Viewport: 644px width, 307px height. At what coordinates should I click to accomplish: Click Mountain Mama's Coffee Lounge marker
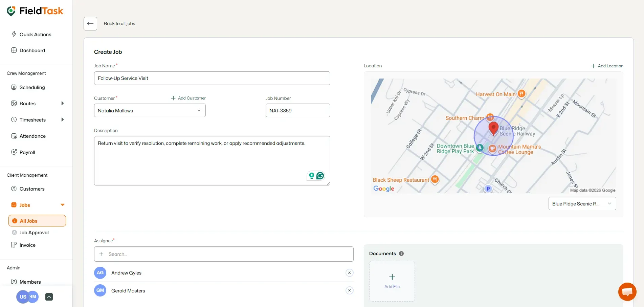click(x=493, y=148)
